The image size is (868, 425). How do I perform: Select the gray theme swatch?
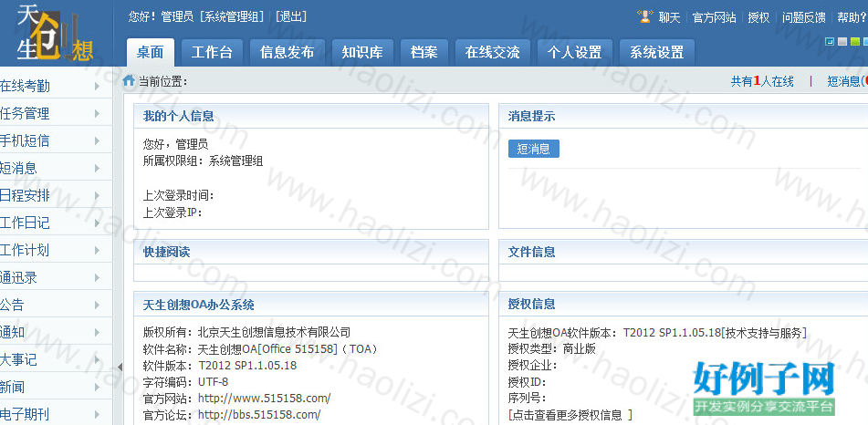coord(842,42)
